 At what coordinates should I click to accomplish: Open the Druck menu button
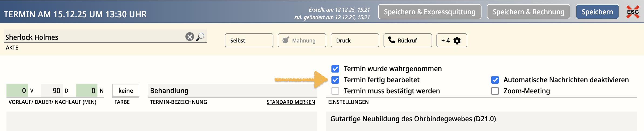click(355, 40)
